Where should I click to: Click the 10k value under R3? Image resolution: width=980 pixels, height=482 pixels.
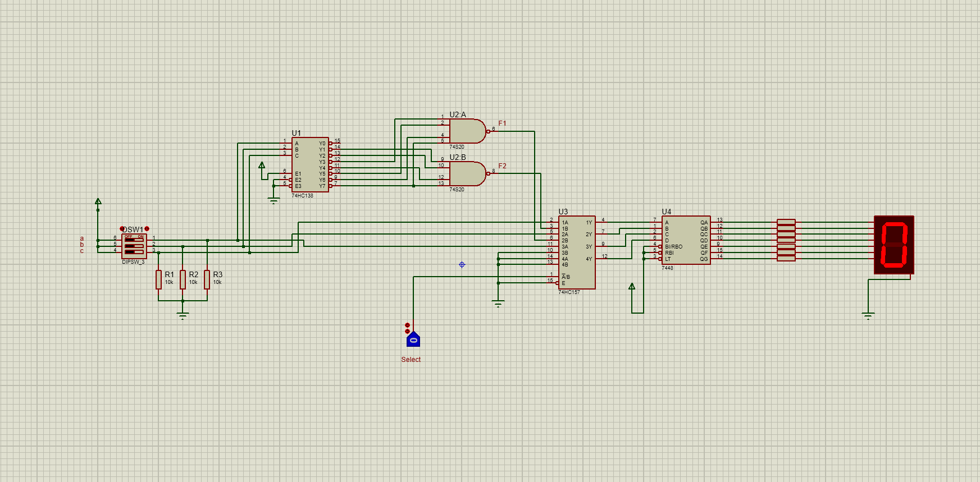click(217, 282)
